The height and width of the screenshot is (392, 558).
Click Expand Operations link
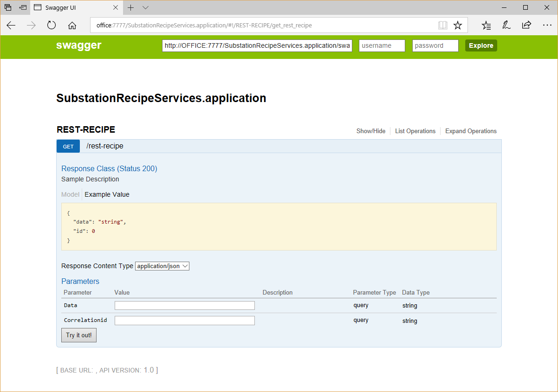point(471,131)
